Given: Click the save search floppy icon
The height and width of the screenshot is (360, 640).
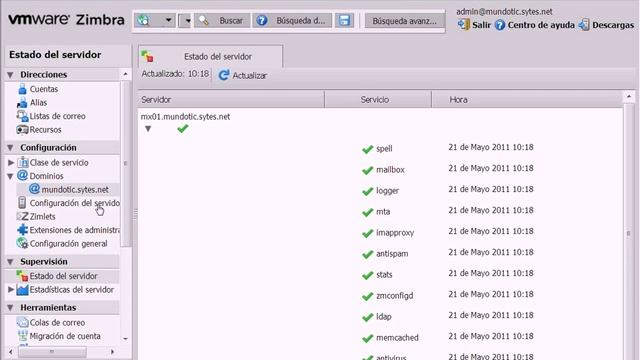Looking at the screenshot, I should 344,20.
